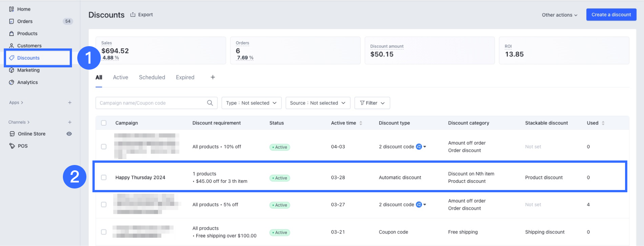Preview the Online Store via eye icon
This screenshot has width=644, height=246.
pos(69,134)
